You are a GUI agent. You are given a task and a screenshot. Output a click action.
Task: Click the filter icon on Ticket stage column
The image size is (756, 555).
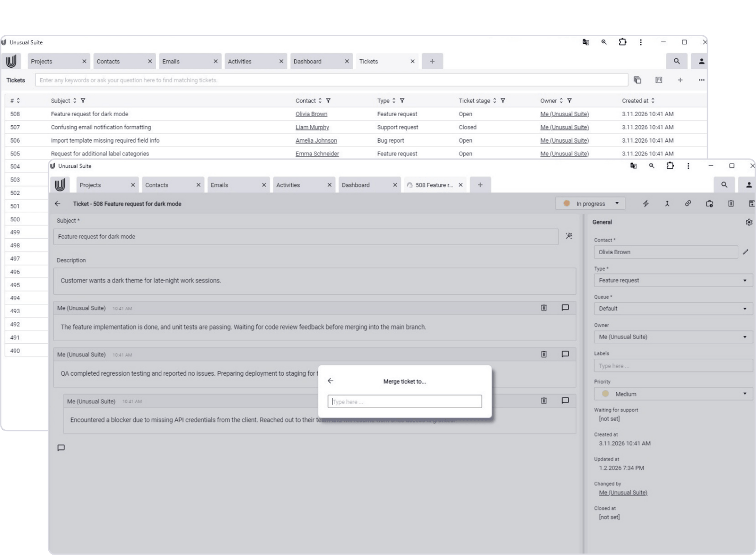pos(502,101)
